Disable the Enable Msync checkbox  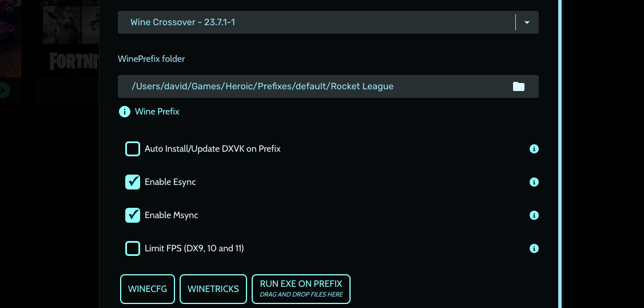point(133,215)
